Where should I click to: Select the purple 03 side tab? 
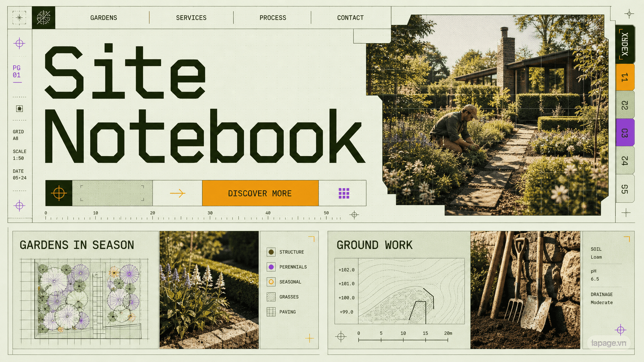click(625, 132)
